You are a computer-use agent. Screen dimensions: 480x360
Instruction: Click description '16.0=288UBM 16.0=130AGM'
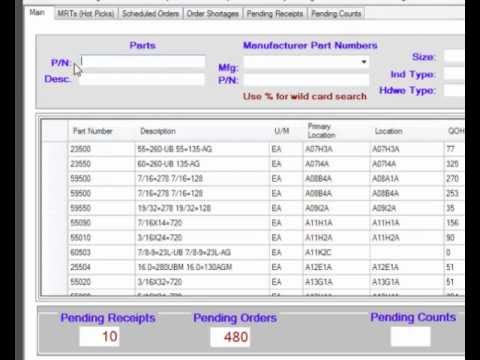coord(202,267)
